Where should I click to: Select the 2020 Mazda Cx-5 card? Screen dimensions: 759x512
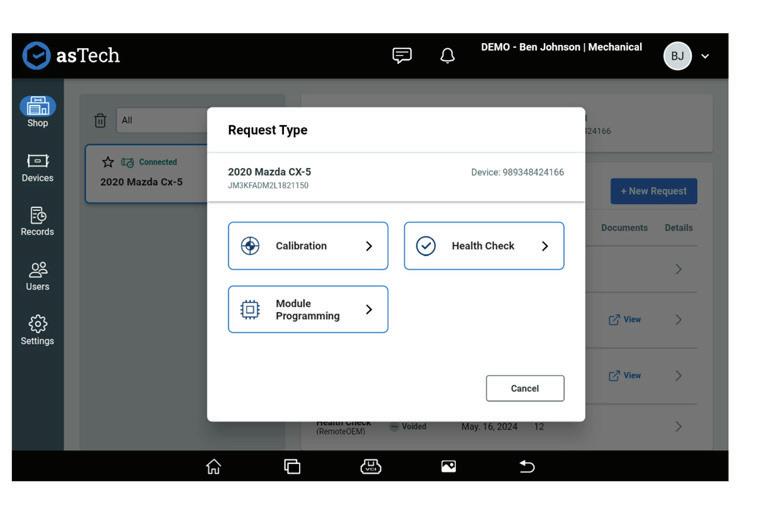coord(146,174)
